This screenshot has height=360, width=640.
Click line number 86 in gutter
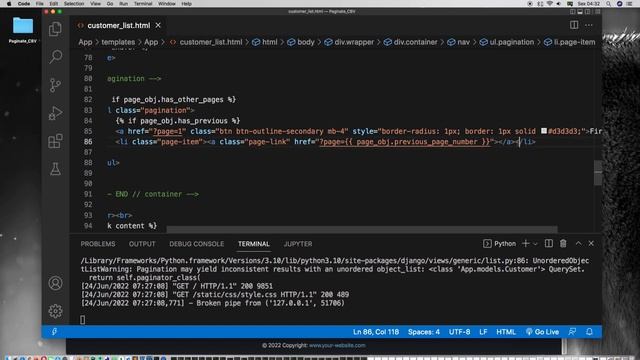pos(88,142)
